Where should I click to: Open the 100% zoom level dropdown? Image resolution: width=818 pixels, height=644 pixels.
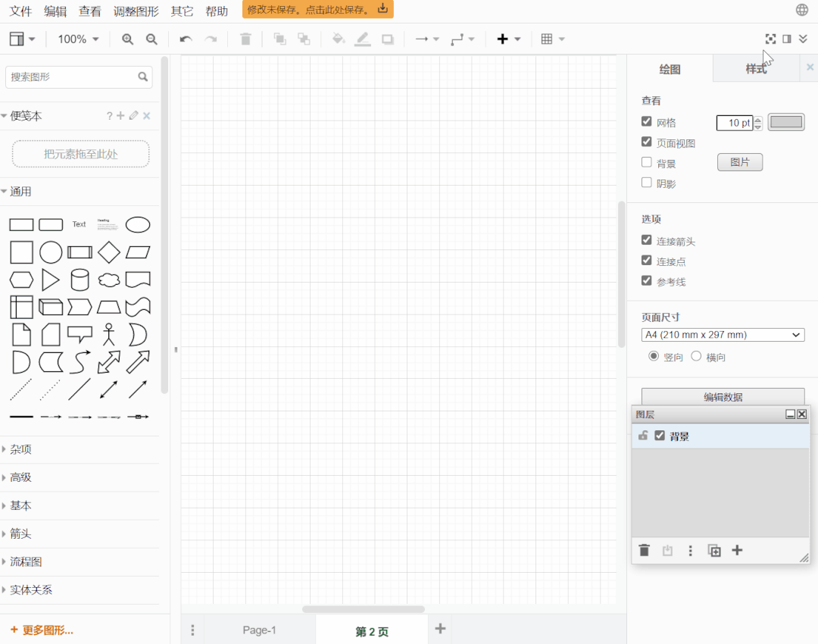click(78, 39)
